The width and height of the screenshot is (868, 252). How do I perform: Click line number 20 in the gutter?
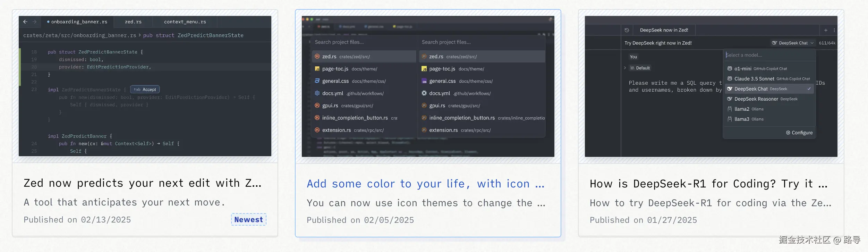34,67
